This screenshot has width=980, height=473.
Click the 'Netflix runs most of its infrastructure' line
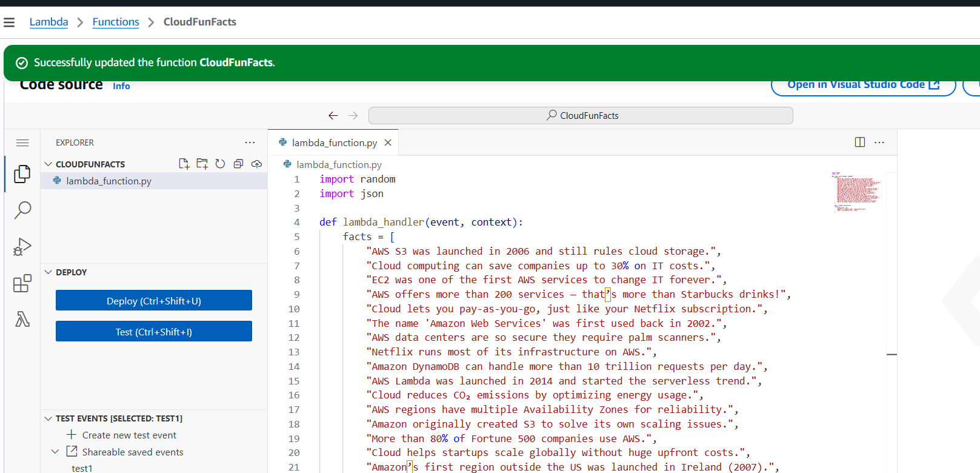click(512, 352)
